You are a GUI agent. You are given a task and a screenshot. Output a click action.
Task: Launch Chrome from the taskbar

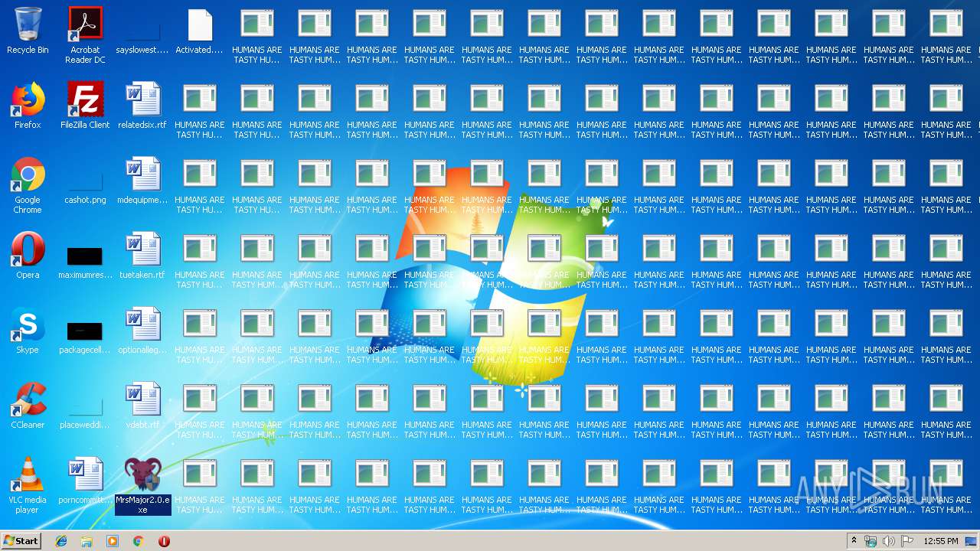click(139, 541)
